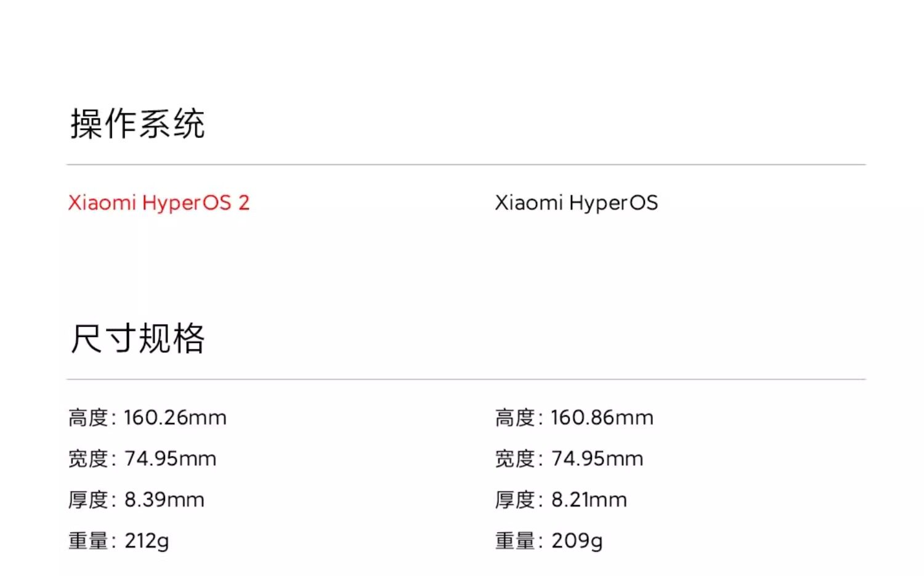The image size is (924, 576).
Task: Click the divider line below 操作系统
Action: (466, 164)
